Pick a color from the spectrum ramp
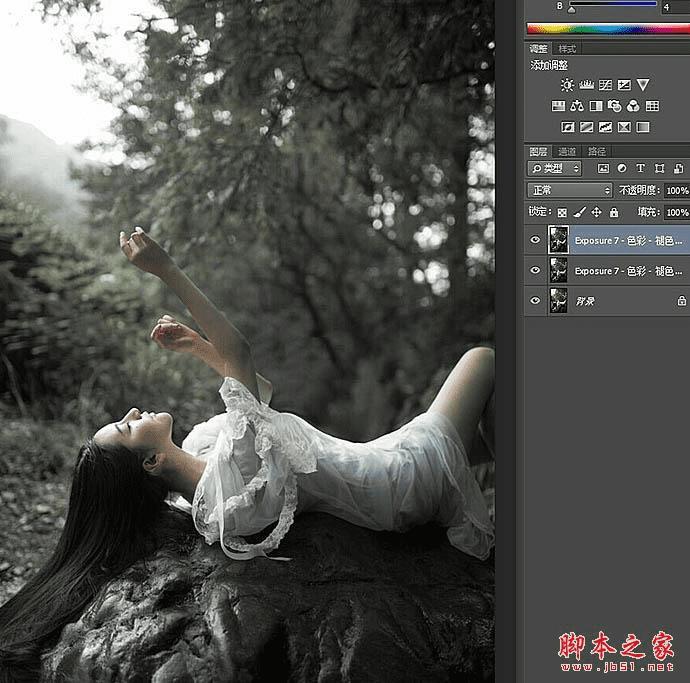This screenshot has height=683, width=690. click(x=608, y=29)
